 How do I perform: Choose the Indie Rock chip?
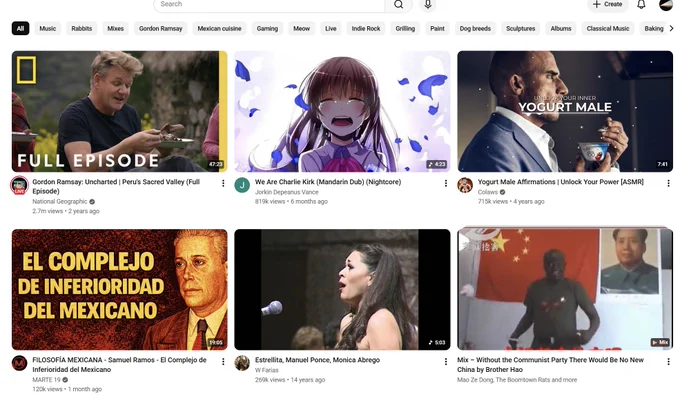point(366,29)
